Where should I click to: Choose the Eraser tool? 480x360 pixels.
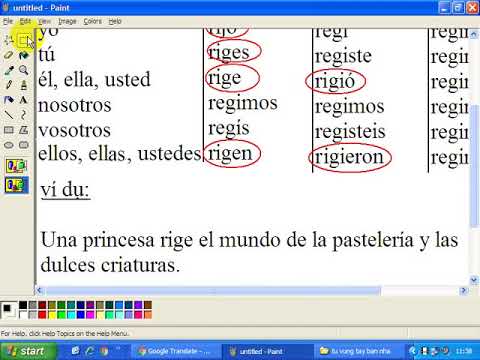(x=9, y=55)
